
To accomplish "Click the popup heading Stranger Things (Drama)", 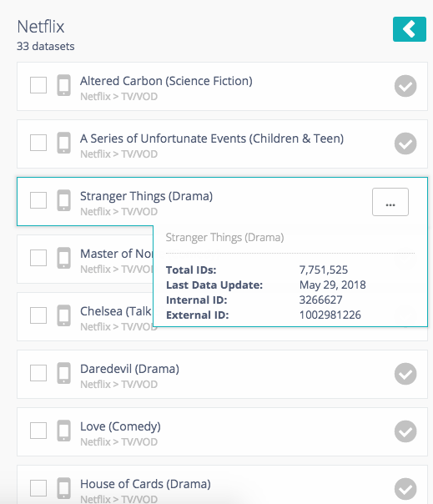I will pos(224,238).
